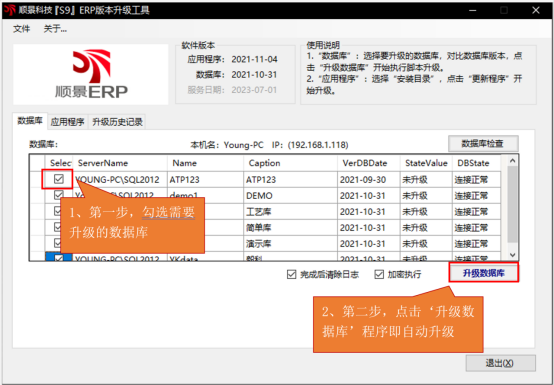The height and width of the screenshot is (385, 554).
Task: Click the database list vertical scrollbar thumb
Action: tap(513, 204)
